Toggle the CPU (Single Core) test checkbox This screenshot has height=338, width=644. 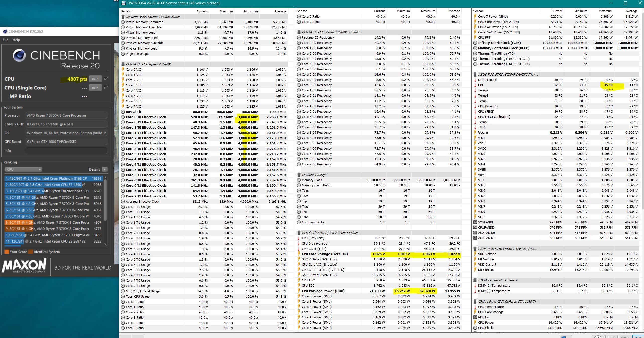pos(106,87)
